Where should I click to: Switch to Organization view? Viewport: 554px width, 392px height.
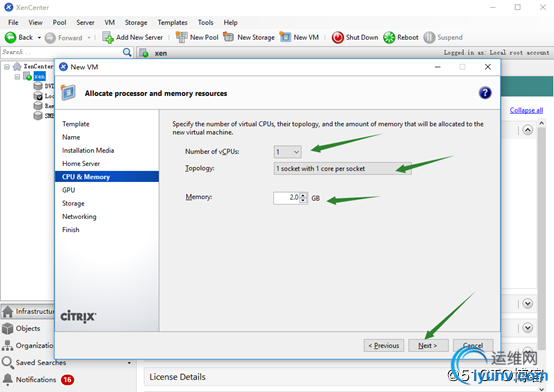[x=28, y=345]
